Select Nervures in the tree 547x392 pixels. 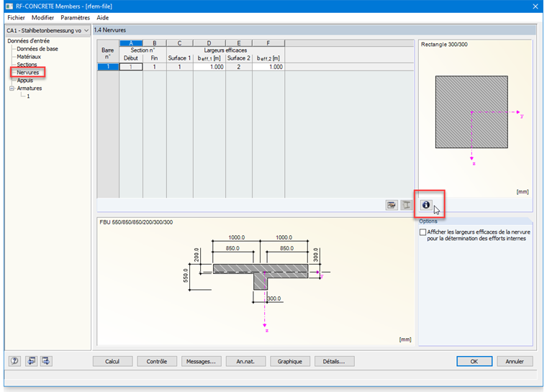28,73
